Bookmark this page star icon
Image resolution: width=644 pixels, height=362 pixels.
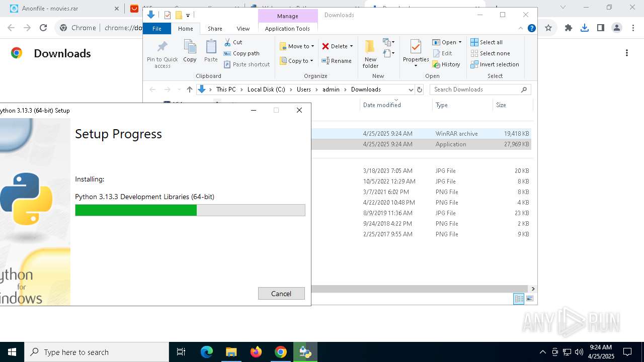[548, 28]
